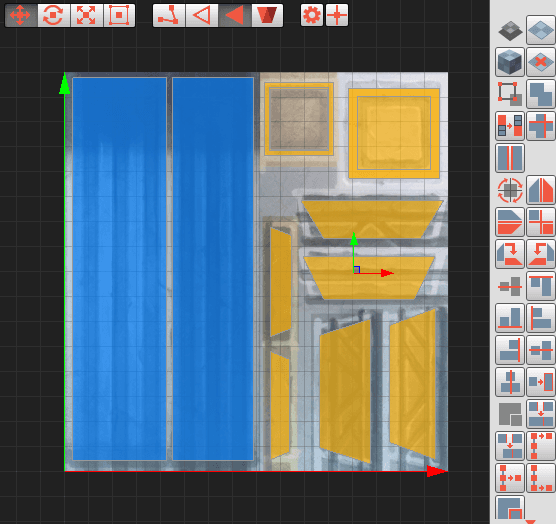Click the lower narrow orange strip island
This screenshot has height=524, width=556.
[280, 405]
